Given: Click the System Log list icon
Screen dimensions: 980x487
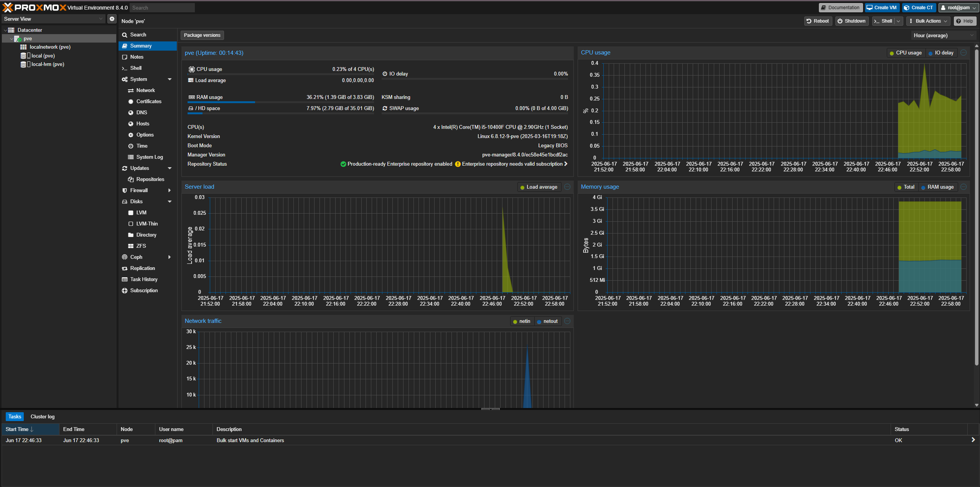Looking at the screenshot, I should tap(131, 157).
